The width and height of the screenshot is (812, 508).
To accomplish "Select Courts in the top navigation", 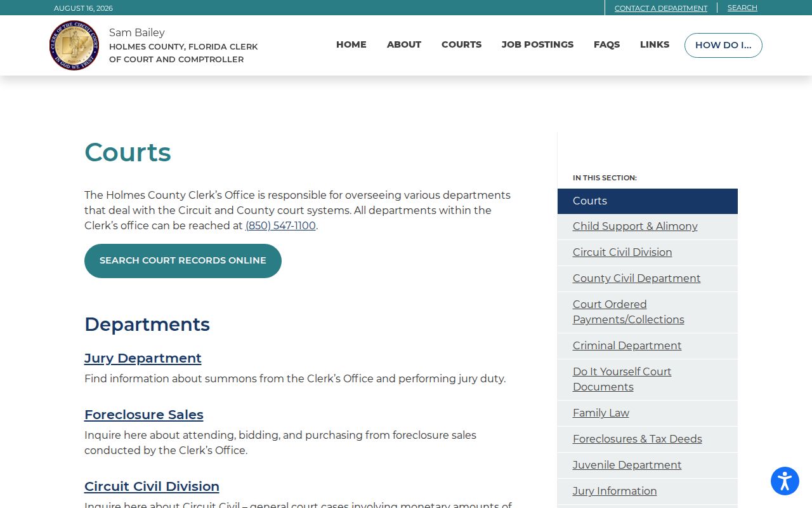I will point(461,44).
